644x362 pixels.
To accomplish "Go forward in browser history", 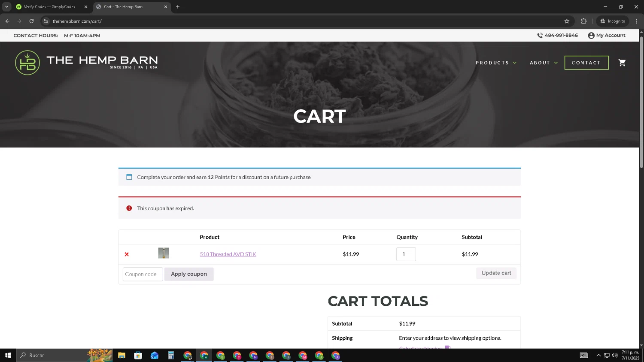I will (x=19, y=21).
